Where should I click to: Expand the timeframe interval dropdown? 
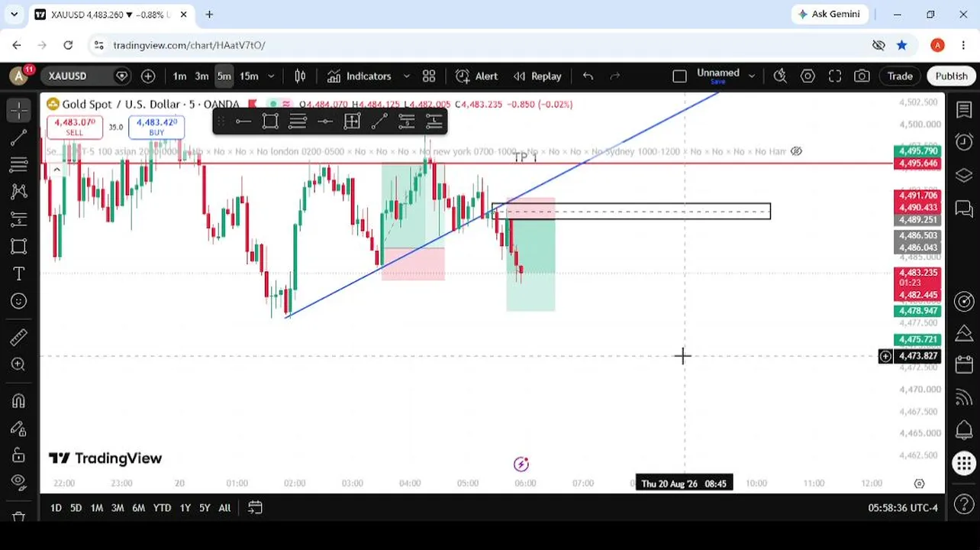pyautogui.click(x=271, y=76)
